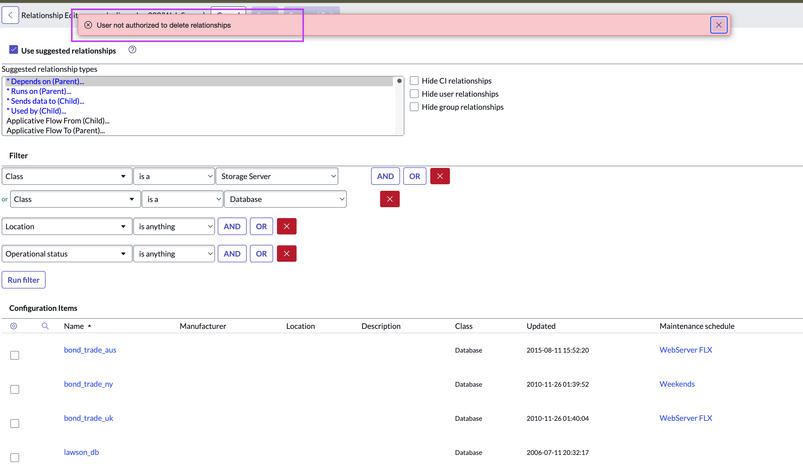803x464 pixels.
Task: Select the bond_trade_ny row checkbox
Action: click(15, 390)
